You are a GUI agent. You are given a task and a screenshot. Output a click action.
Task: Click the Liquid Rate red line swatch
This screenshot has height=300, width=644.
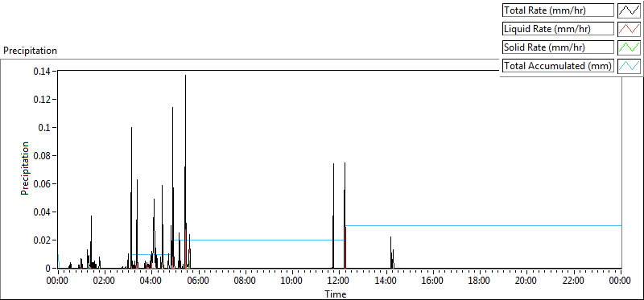coord(629,29)
